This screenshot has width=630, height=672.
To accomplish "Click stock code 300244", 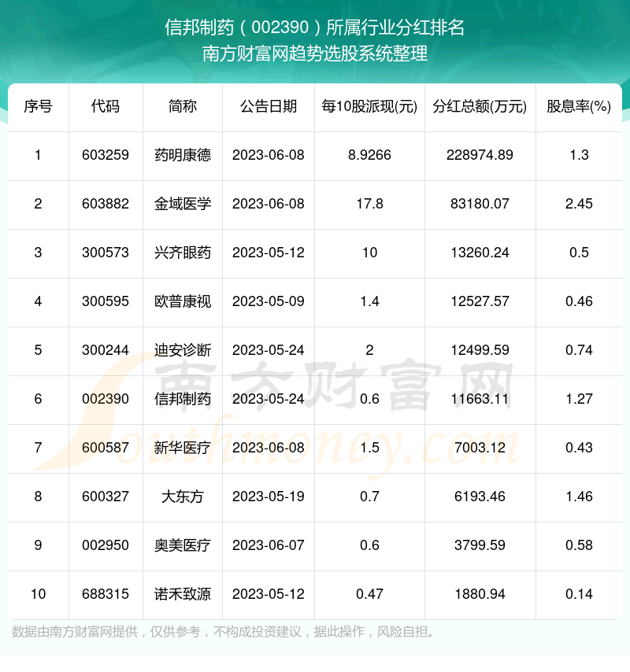I will [105, 350].
